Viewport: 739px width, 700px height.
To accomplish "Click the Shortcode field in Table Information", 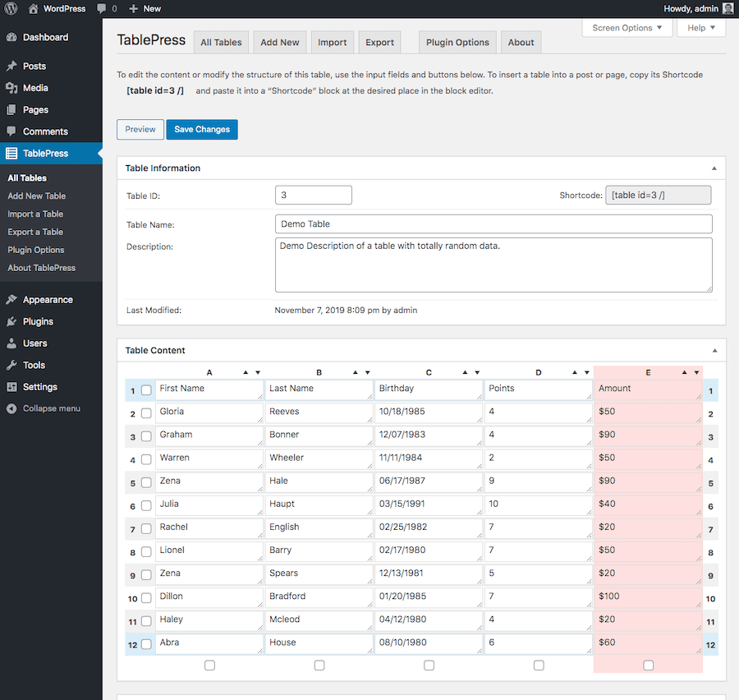I will (659, 195).
